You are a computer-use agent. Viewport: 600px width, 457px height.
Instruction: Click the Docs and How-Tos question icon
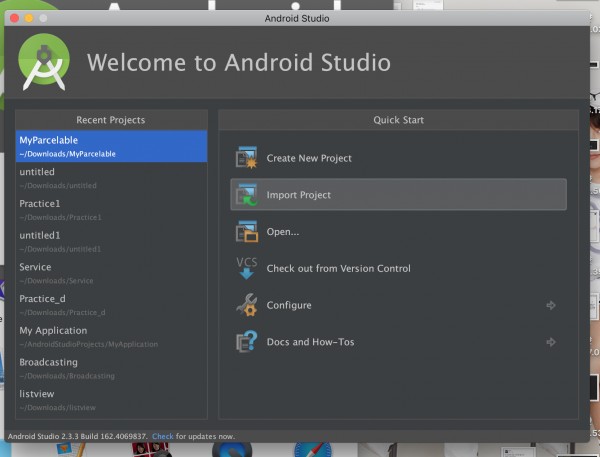coord(246,341)
